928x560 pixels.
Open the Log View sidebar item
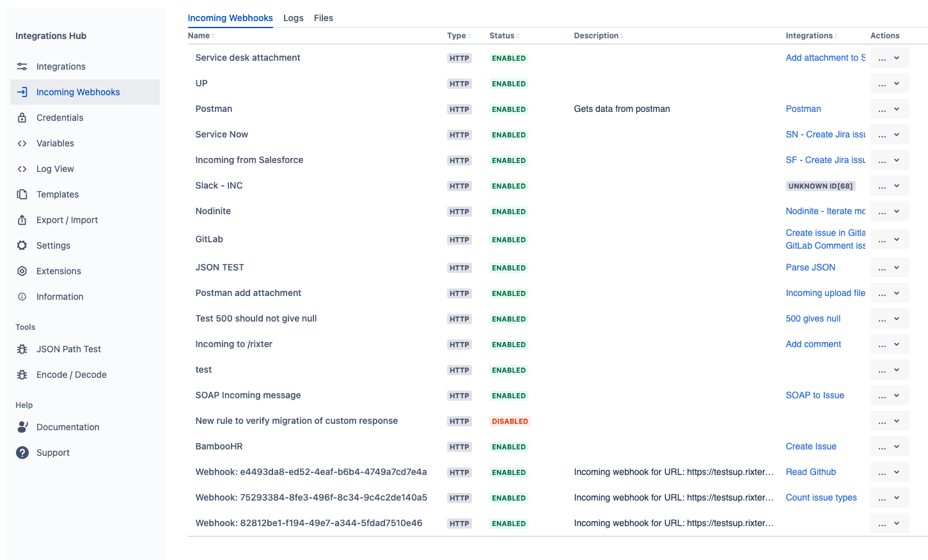pyautogui.click(x=85, y=169)
